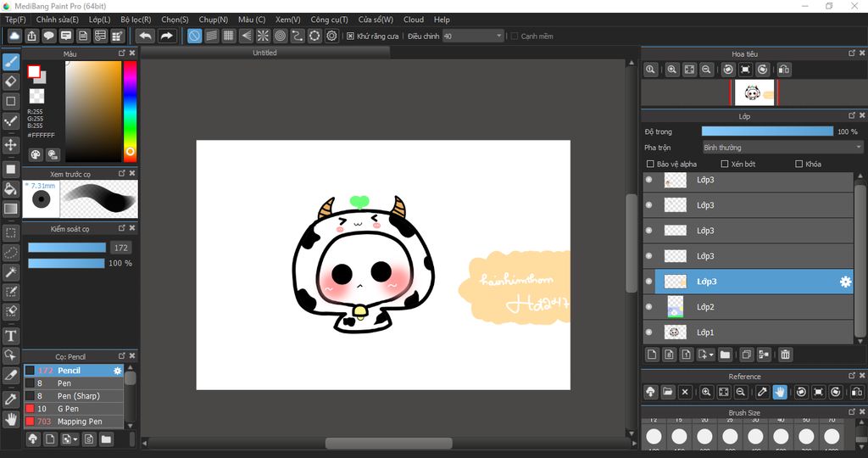Viewport: 868px width, 458px height.
Task: Click the rainbow hue bar
Action: click(x=130, y=111)
